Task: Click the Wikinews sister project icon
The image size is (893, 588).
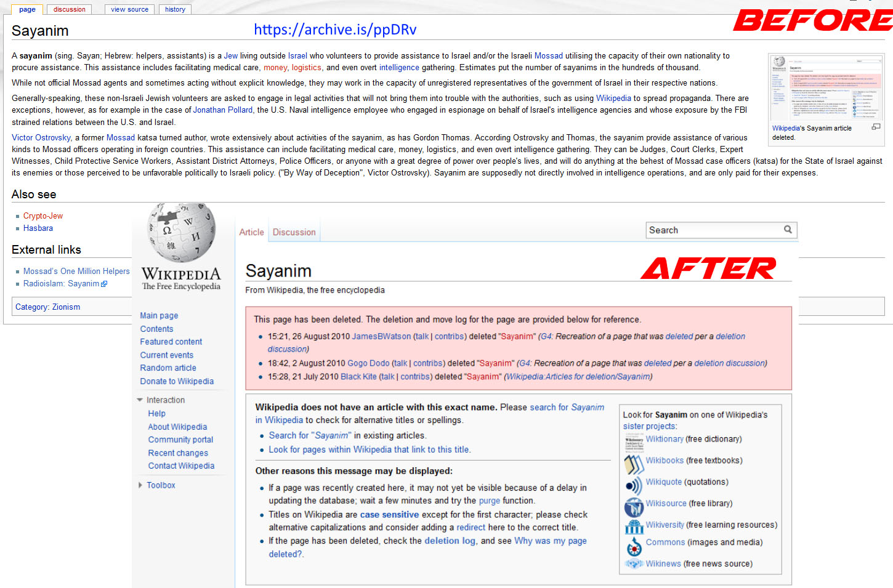Action: click(x=634, y=563)
